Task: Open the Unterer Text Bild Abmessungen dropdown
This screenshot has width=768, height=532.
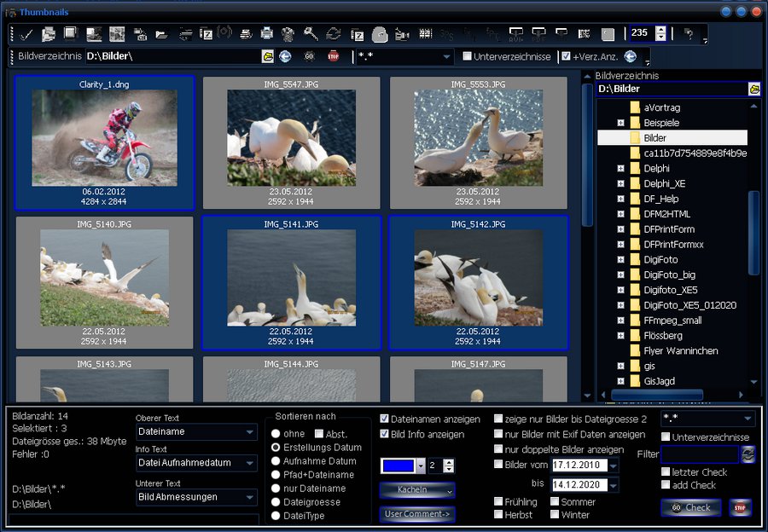Action: (x=195, y=497)
